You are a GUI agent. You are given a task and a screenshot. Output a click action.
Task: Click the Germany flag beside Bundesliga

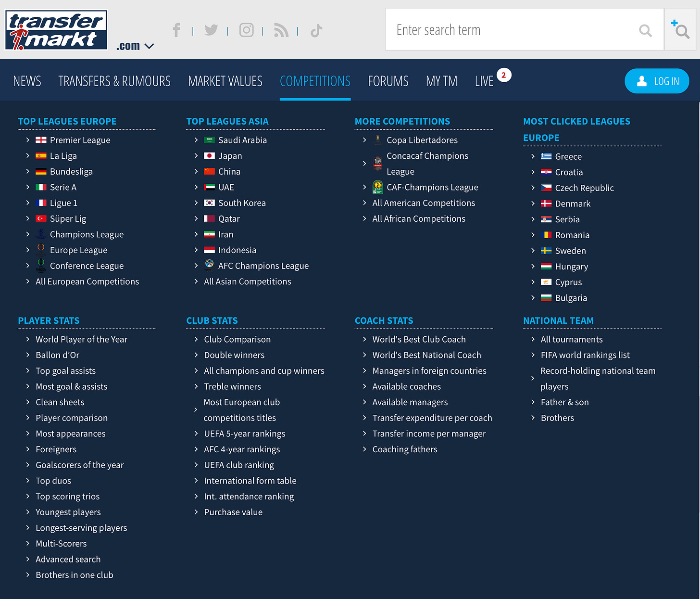(x=41, y=172)
